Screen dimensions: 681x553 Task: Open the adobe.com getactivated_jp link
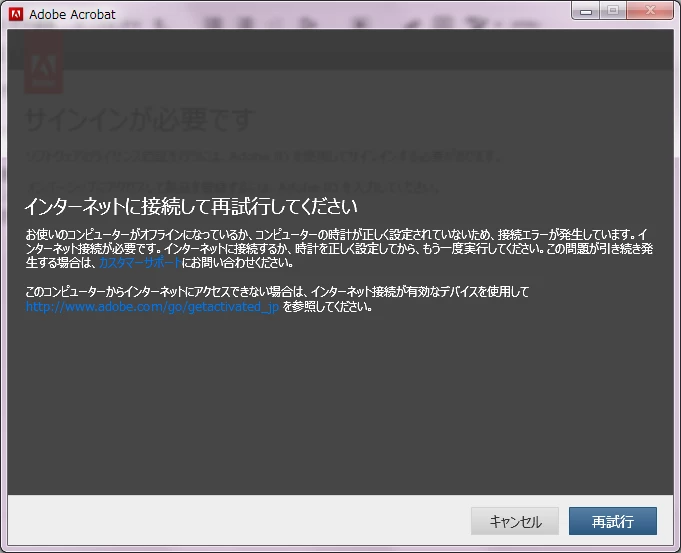(x=152, y=307)
